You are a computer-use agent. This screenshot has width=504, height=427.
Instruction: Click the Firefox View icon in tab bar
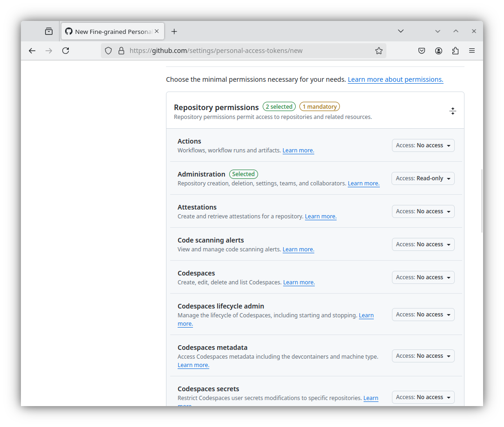(49, 32)
